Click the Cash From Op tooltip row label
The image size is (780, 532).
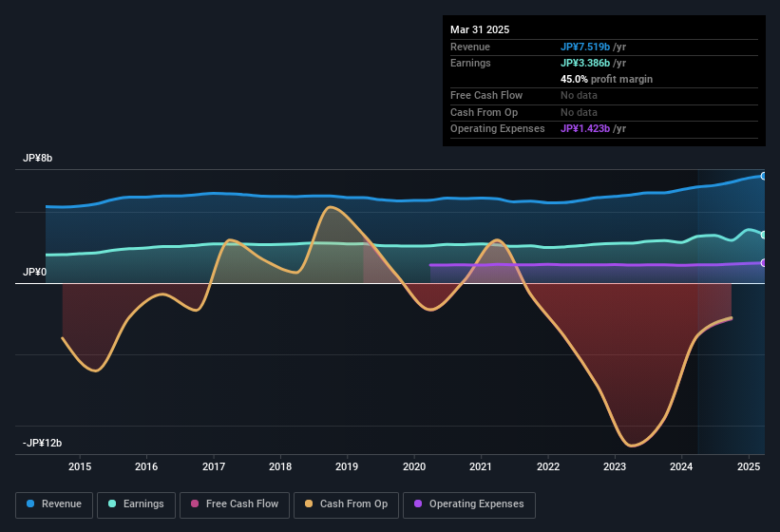pyautogui.click(x=484, y=112)
